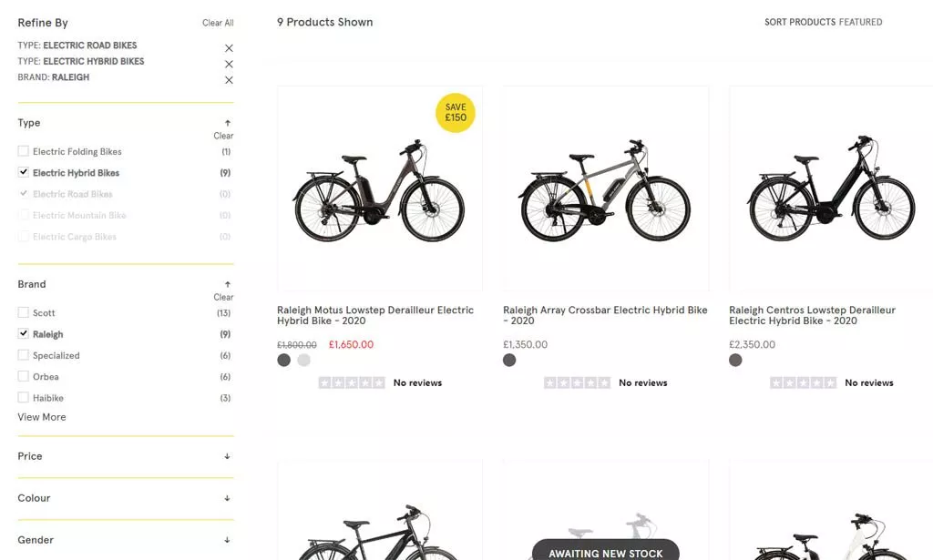Click the Clear All link
Image resolution: width=933 pixels, height=560 pixels.
pyautogui.click(x=218, y=23)
